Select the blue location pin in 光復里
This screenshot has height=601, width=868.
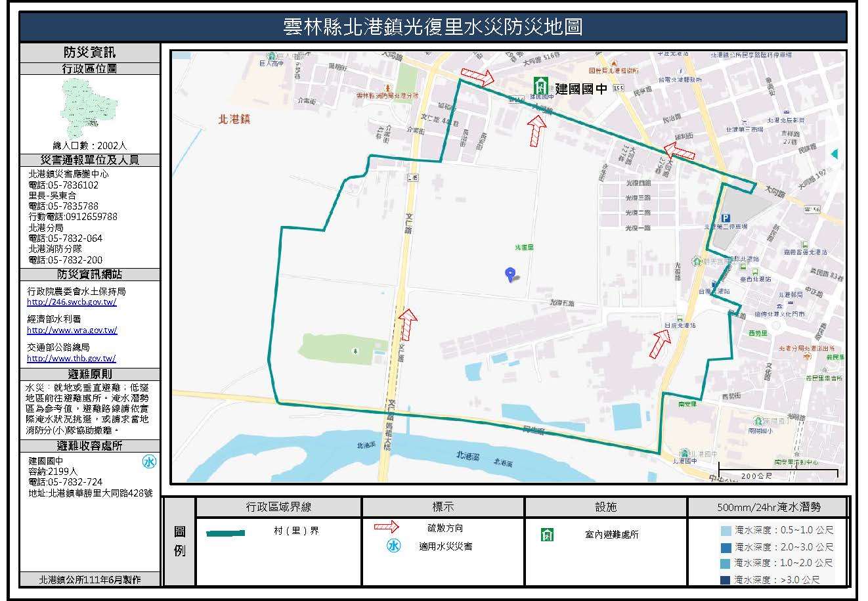pyautogui.click(x=510, y=275)
